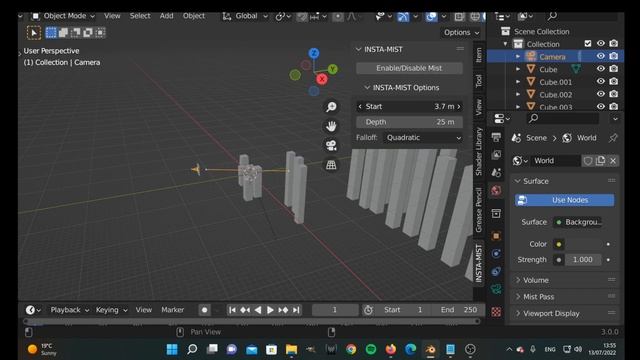
Task: Switch to the Shader Library sidebar tab
Action: 479,152
